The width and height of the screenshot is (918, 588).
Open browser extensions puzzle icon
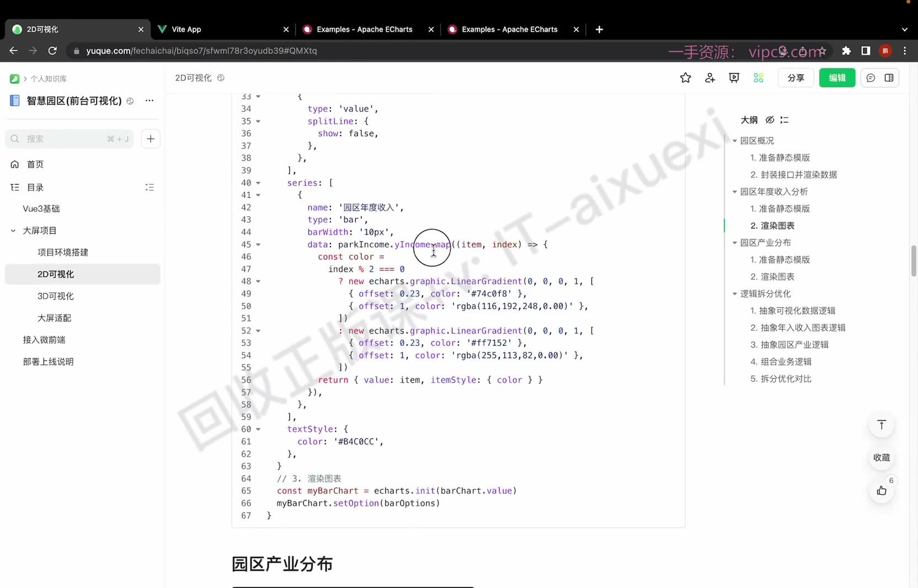pos(846,51)
